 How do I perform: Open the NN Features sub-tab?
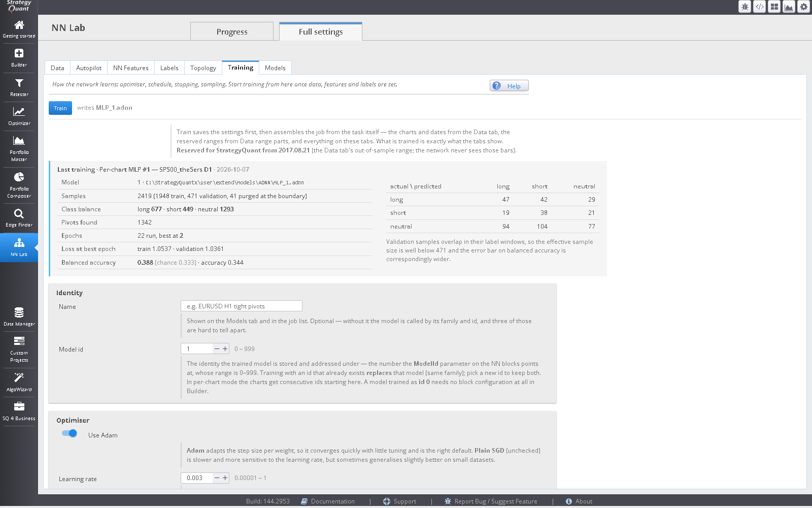coord(131,68)
